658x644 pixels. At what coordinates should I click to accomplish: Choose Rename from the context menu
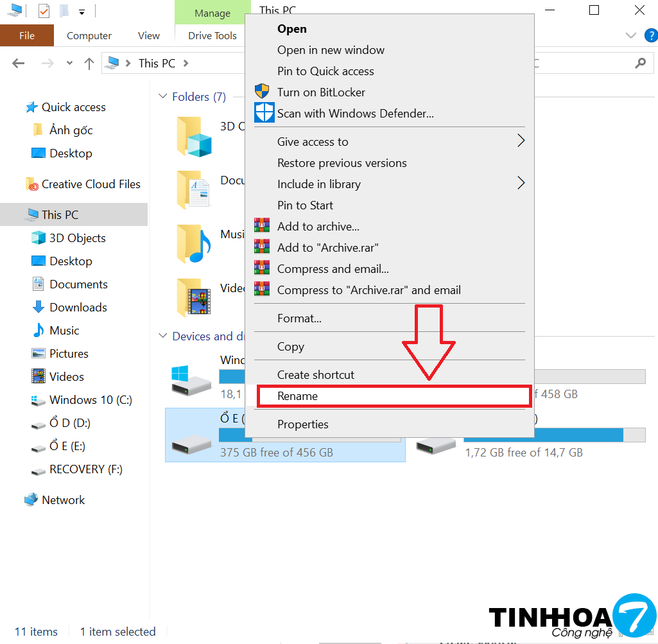click(297, 396)
